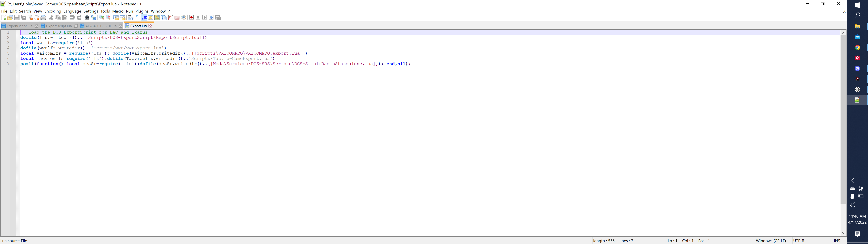Redo the last undone edit
The height and width of the screenshot is (244, 868).
tap(79, 17)
